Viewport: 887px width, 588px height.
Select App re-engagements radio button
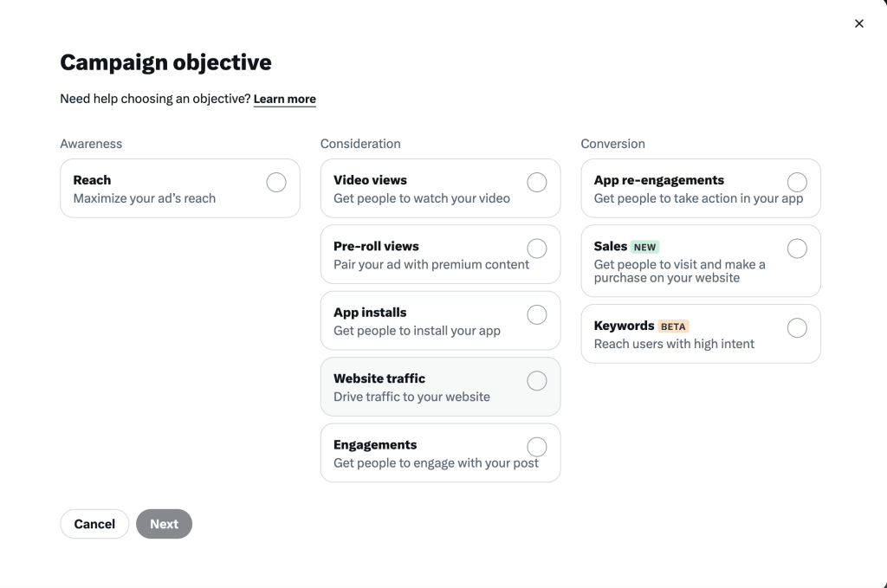[x=797, y=182]
